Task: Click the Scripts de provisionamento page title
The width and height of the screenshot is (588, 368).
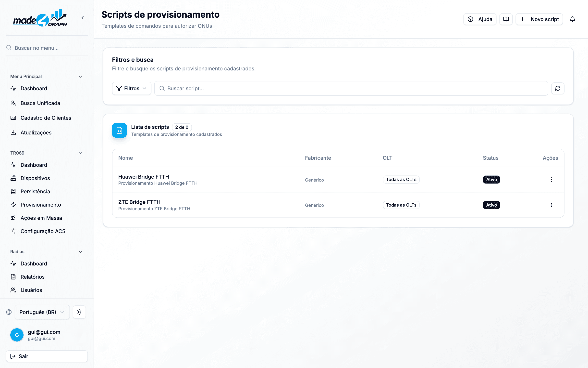Action: pyautogui.click(x=160, y=15)
